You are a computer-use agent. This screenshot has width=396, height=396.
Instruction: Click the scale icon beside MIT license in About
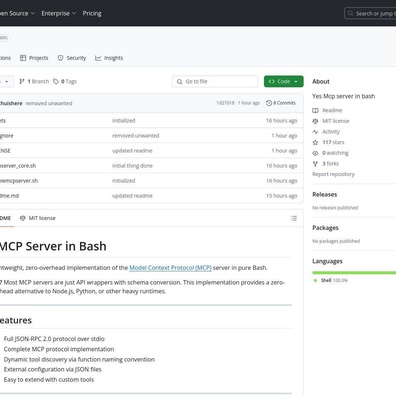point(315,121)
